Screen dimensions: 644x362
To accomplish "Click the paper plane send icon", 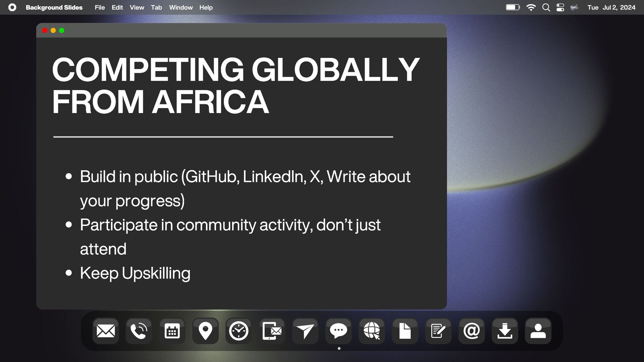I will pos(305,331).
